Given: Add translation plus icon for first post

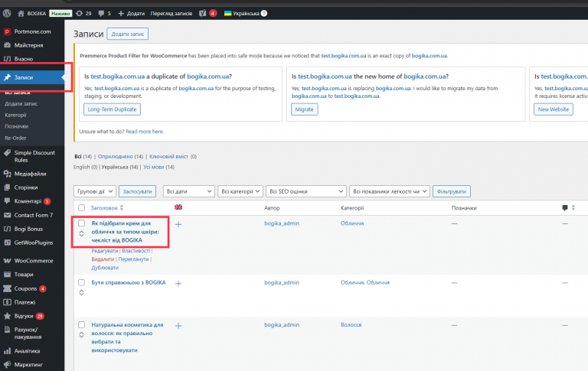Looking at the screenshot, I should (x=178, y=224).
